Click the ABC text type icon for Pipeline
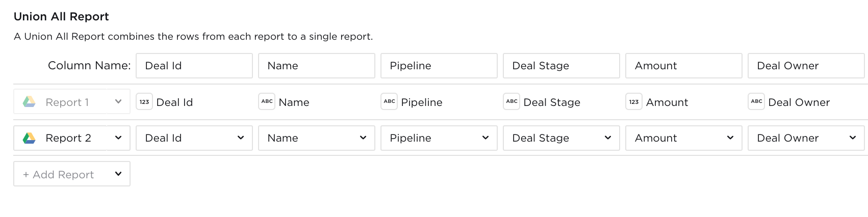The width and height of the screenshot is (868, 217). click(x=389, y=102)
